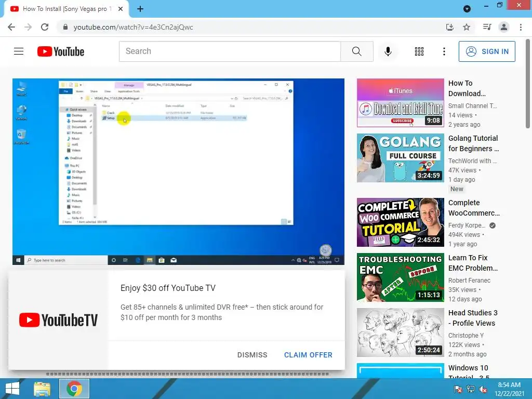The height and width of the screenshot is (399, 532).
Task: Go back in Chrome
Action: [x=11, y=27]
